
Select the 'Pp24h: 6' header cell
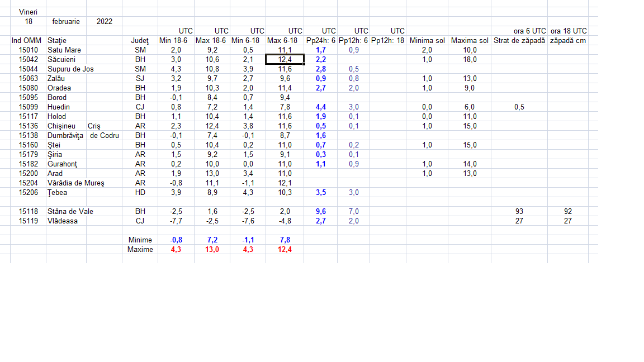point(321,40)
